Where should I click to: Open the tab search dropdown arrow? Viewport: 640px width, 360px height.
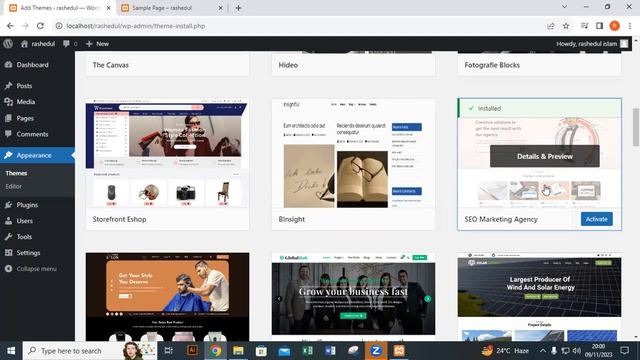564,7
